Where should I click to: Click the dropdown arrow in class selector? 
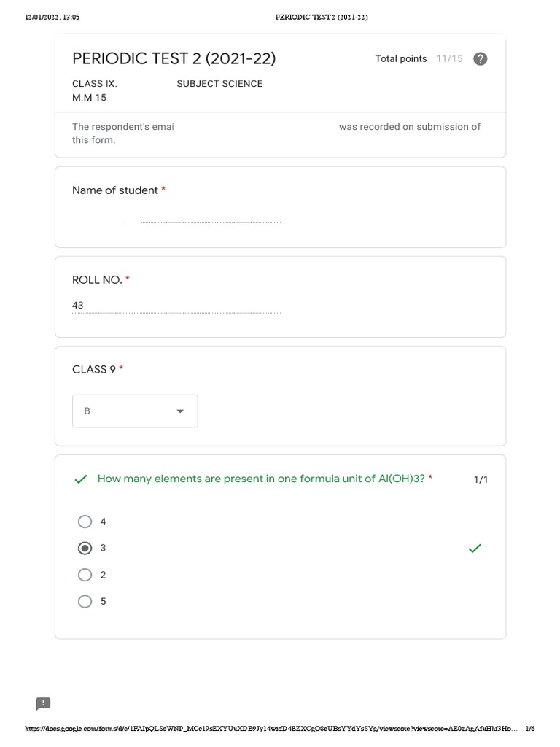180,411
